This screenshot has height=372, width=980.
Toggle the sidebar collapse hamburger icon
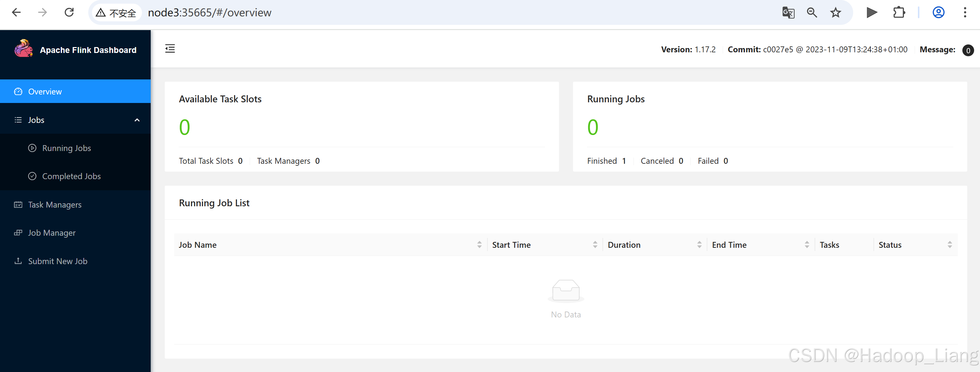tap(170, 49)
